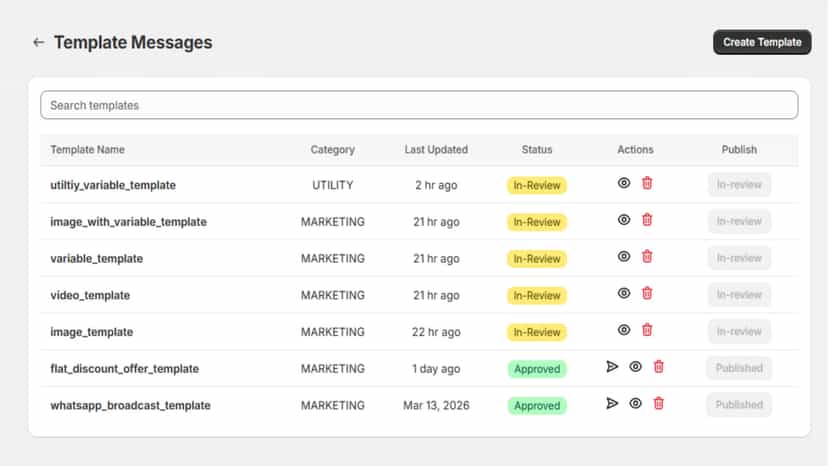Select the image_template name
Viewport: 828px width, 466px height.
tap(91, 332)
